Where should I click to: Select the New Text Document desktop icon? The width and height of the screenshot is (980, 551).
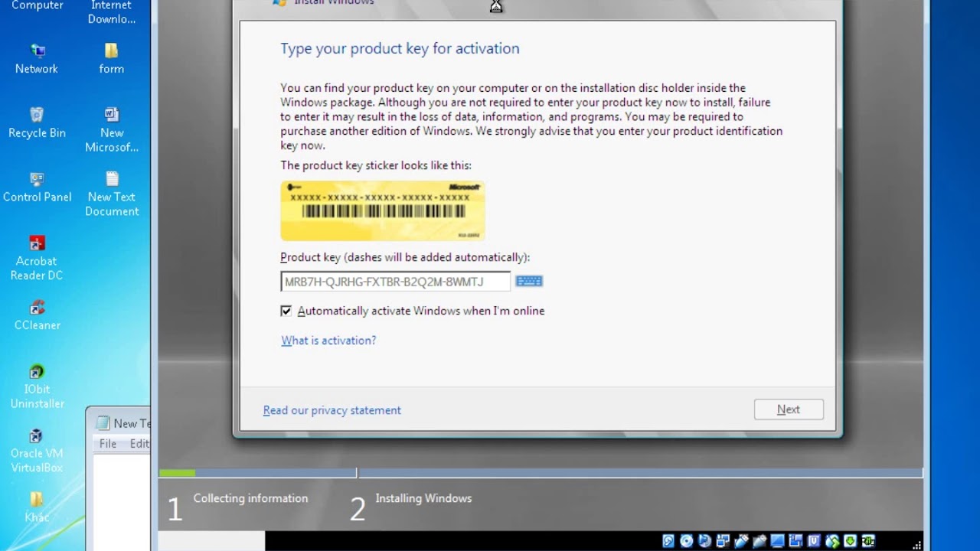[x=112, y=194]
